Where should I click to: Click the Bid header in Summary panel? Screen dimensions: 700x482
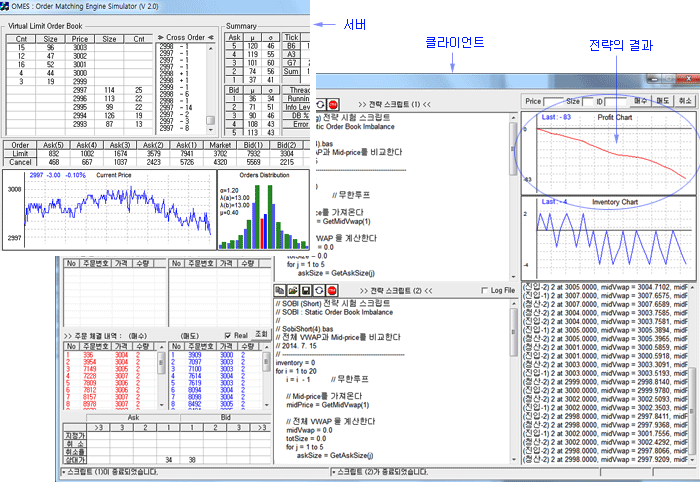234,90
